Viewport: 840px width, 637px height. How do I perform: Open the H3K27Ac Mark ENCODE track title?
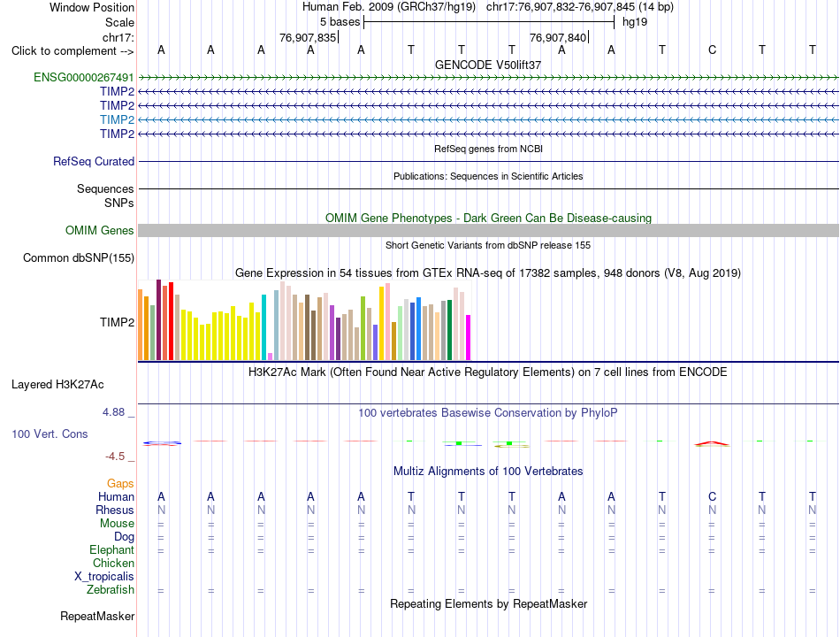488,372
